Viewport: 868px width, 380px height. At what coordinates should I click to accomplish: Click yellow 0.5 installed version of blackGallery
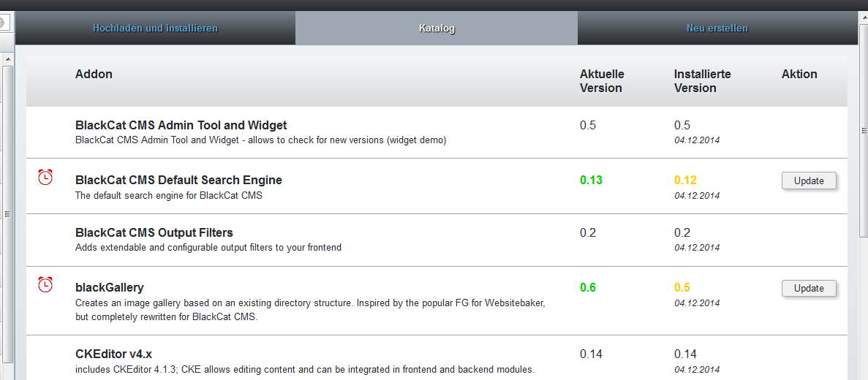682,288
